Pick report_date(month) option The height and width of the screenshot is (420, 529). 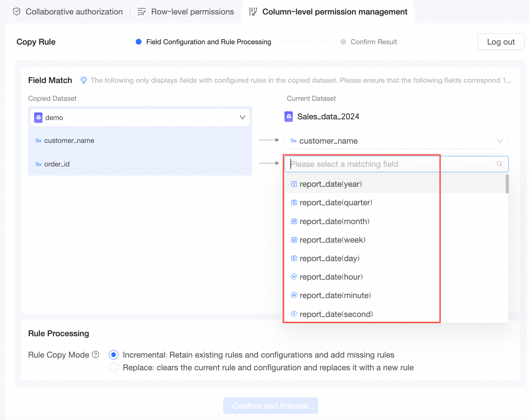click(335, 221)
